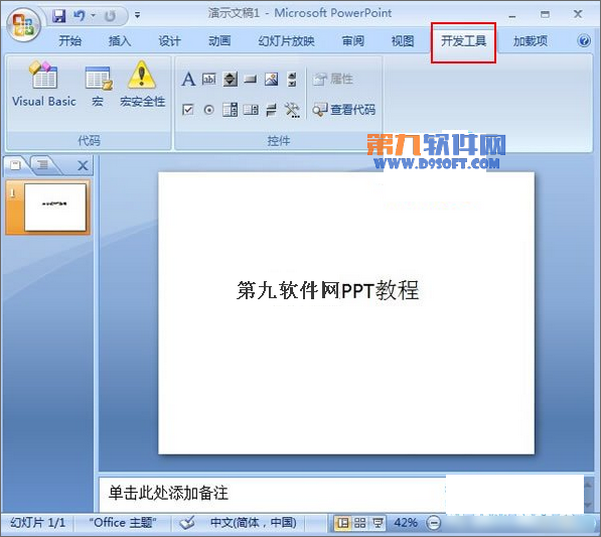Image resolution: width=601 pixels, height=537 pixels.
Task: Click the redo/repeat icon
Action: [110, 16]
